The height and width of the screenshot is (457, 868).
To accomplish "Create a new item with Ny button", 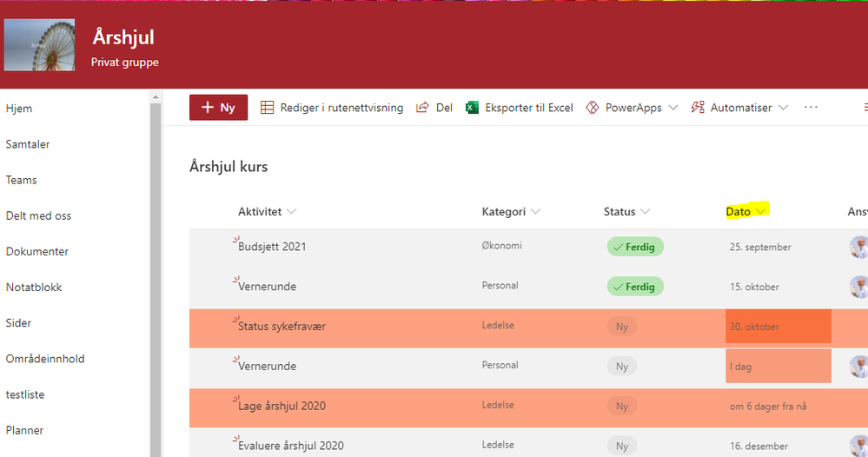I will (x=218, y=108).
